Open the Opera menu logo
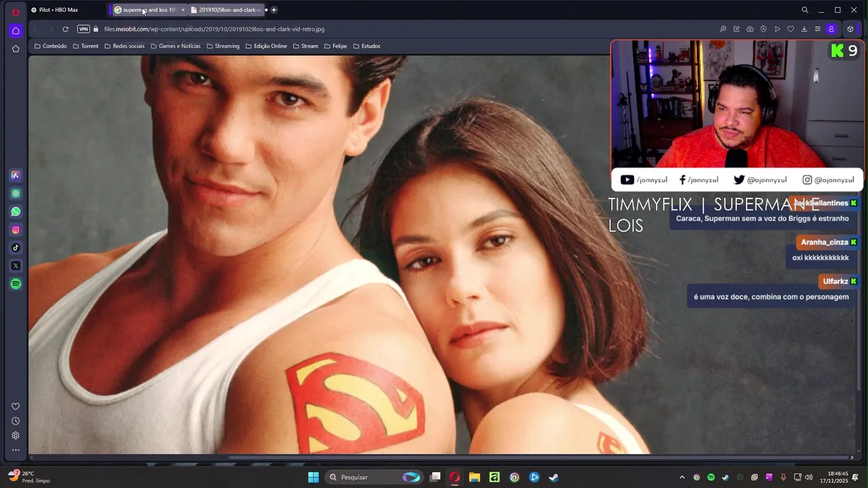The image size is (868, 488). tap(16, 12)
